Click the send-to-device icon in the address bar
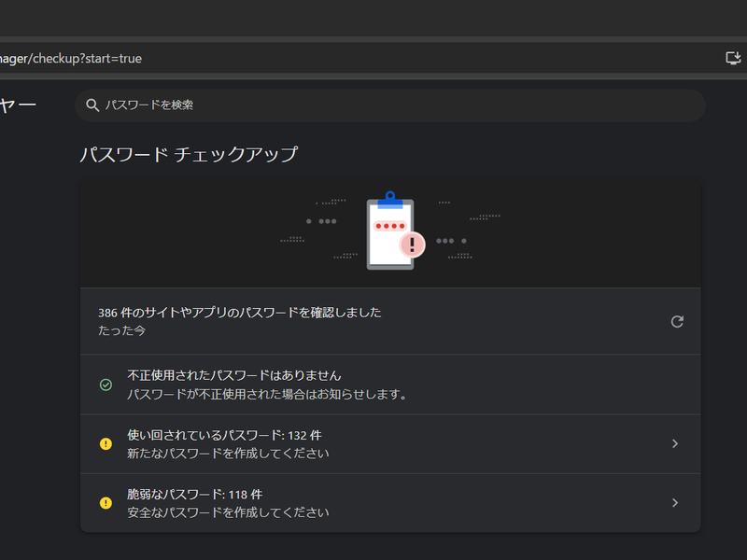The image size is (747, 560). (x=731, y=57)
